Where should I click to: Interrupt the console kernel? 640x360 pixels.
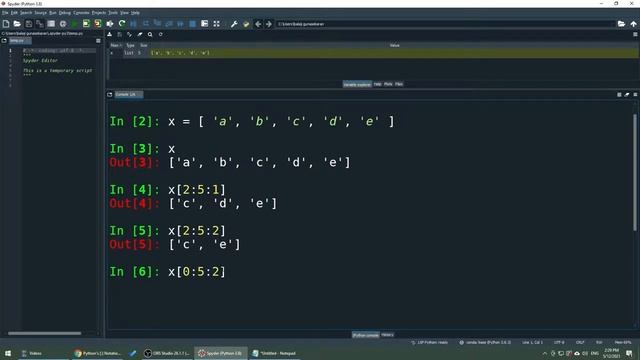click(x=619, y=95)
